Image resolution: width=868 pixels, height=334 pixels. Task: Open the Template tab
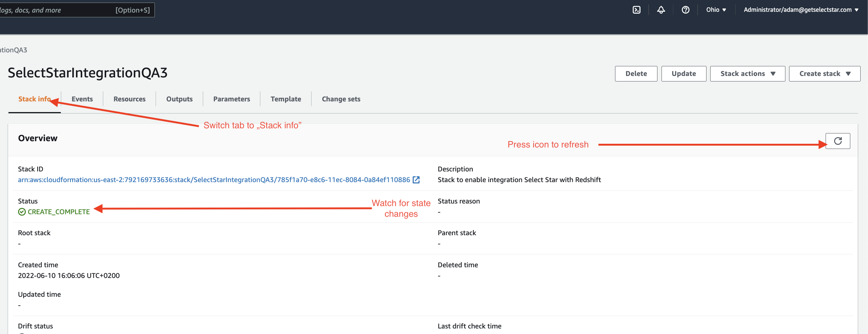(x=286, y=99)
